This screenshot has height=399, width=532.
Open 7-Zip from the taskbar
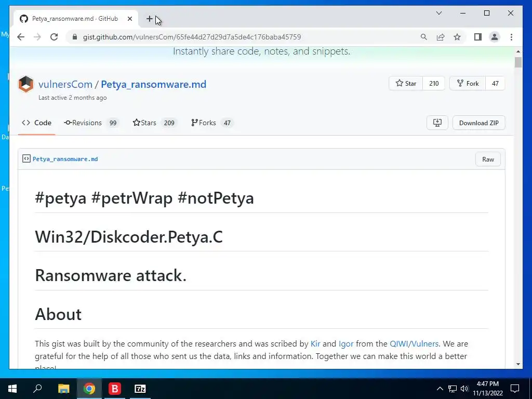coord(140,389)
